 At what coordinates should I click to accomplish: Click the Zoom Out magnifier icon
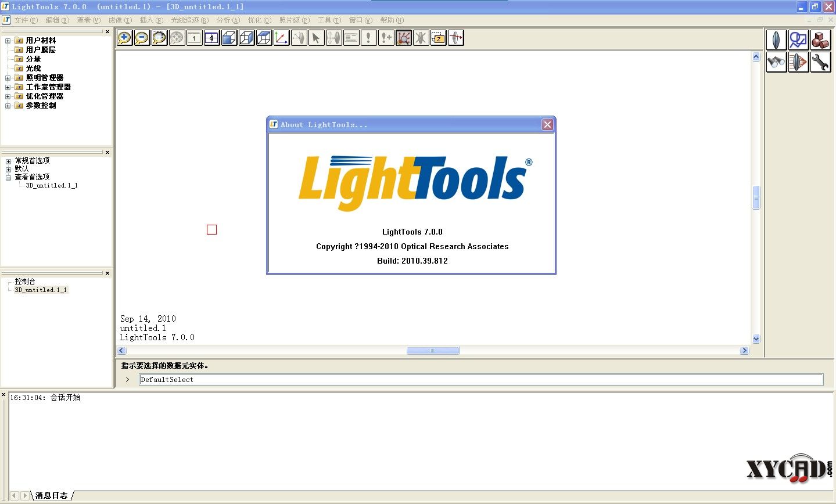(x=142, y=38)
